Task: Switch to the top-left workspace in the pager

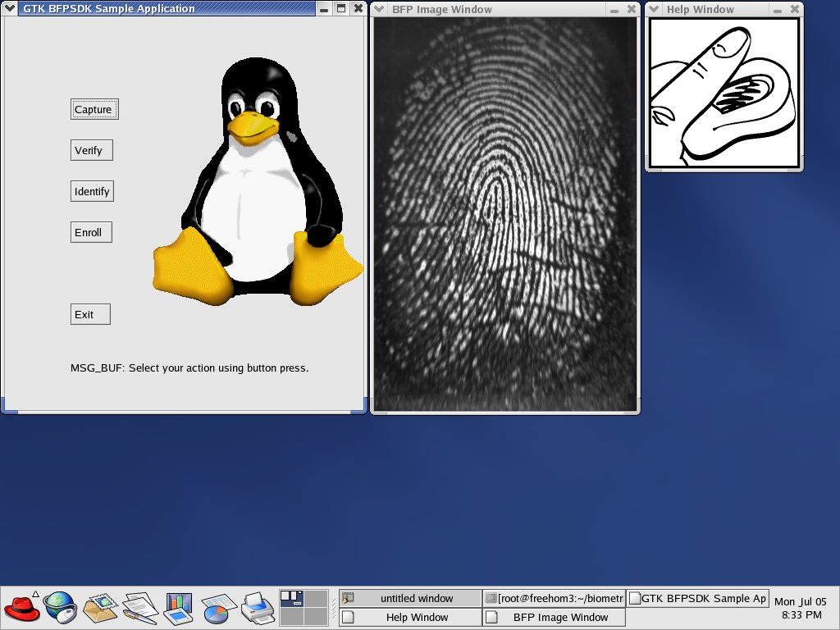Action: (291, 598)
